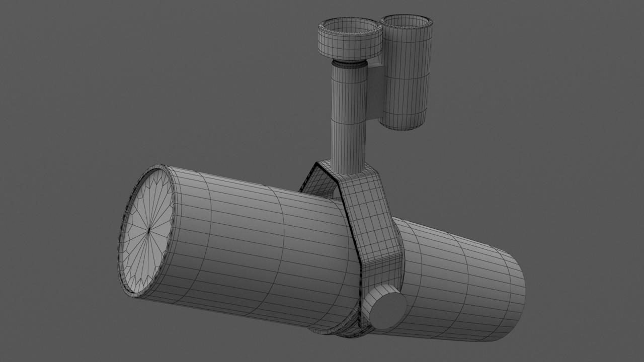Select the flat face of the side knob
Screen dimensions: 644x362
click(387, 308)
